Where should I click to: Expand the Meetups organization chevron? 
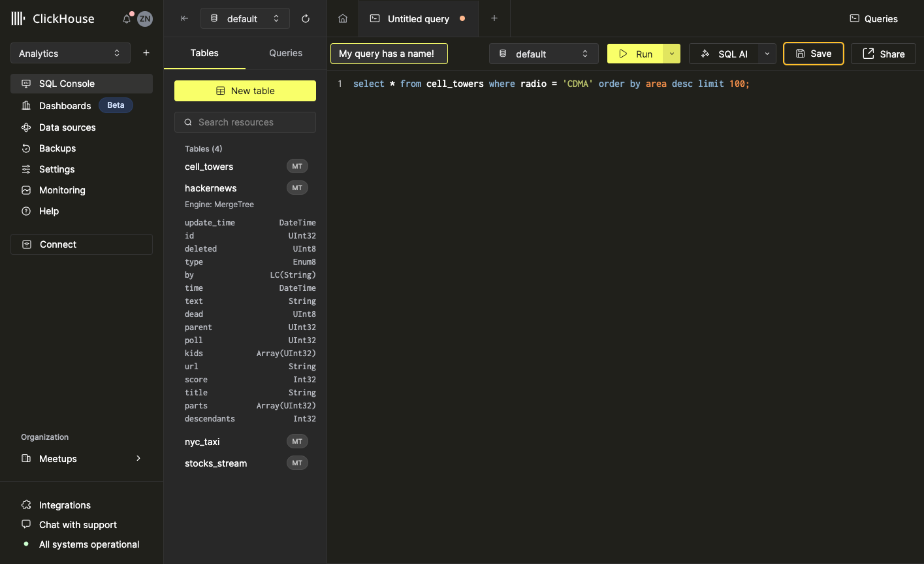pos(138,459)
